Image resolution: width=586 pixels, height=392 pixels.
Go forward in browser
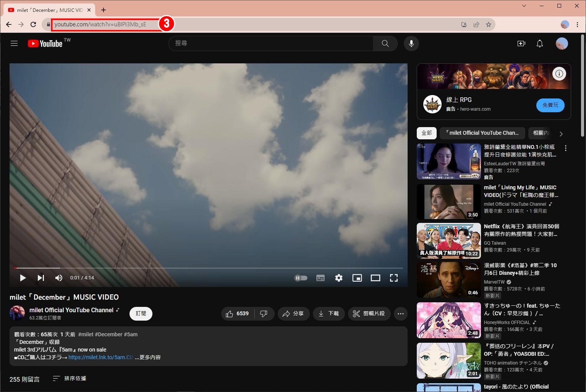21,24
